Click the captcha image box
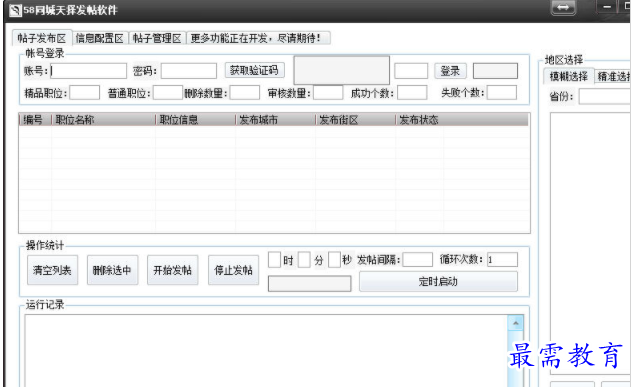631x387 pixels. pos(342,70)
